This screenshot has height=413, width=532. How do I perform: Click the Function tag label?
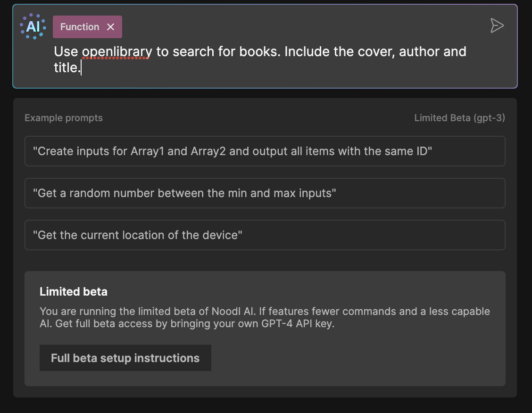79,27
